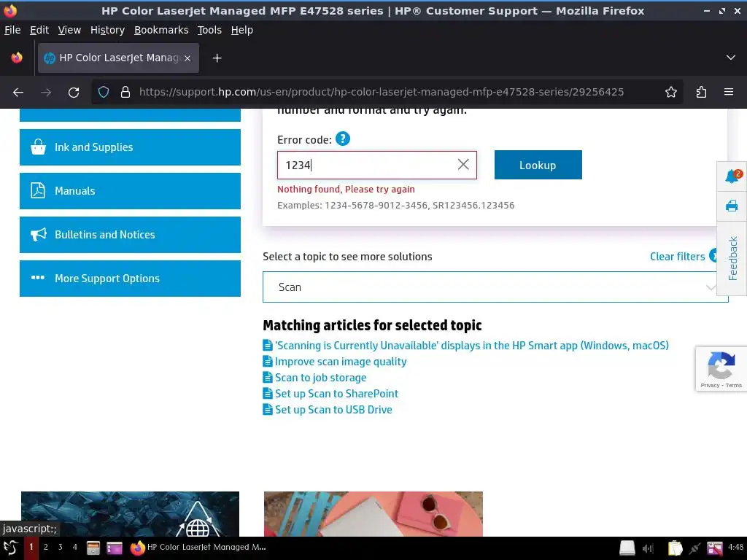This screenshot has width=747, height=560.
Task: Open a new tab with plus button
Action: pyautogui.click(x=217, y=58)
